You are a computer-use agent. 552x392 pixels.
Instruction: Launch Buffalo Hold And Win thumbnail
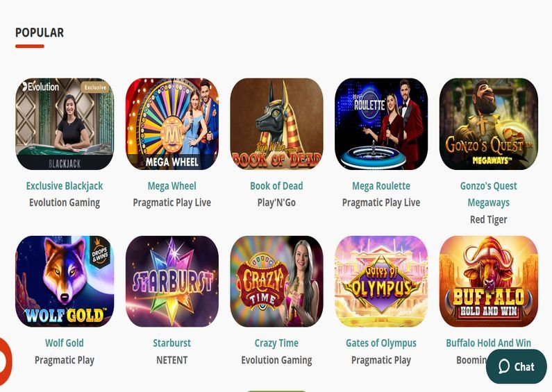pos(488,281)
